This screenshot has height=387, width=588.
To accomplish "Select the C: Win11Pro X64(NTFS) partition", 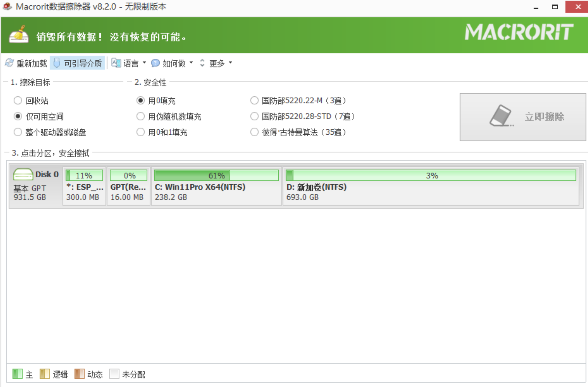I will [x=216, y=186].
